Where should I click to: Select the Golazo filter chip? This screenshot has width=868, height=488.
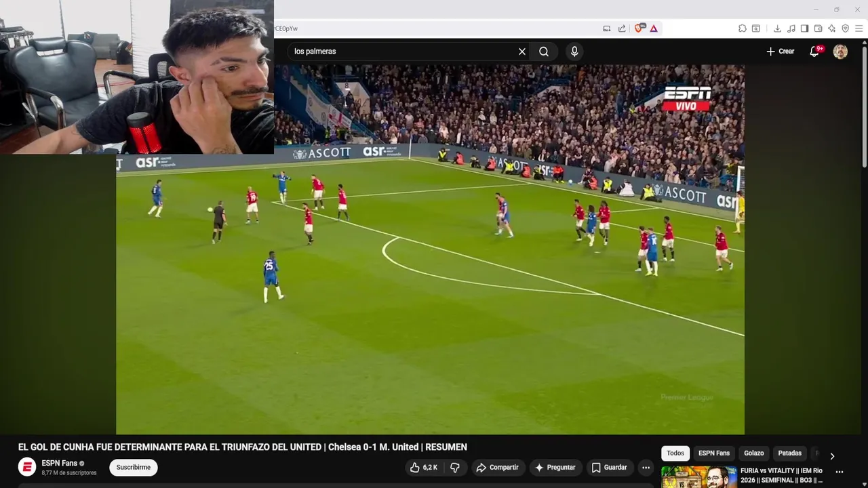pos(754,453)
